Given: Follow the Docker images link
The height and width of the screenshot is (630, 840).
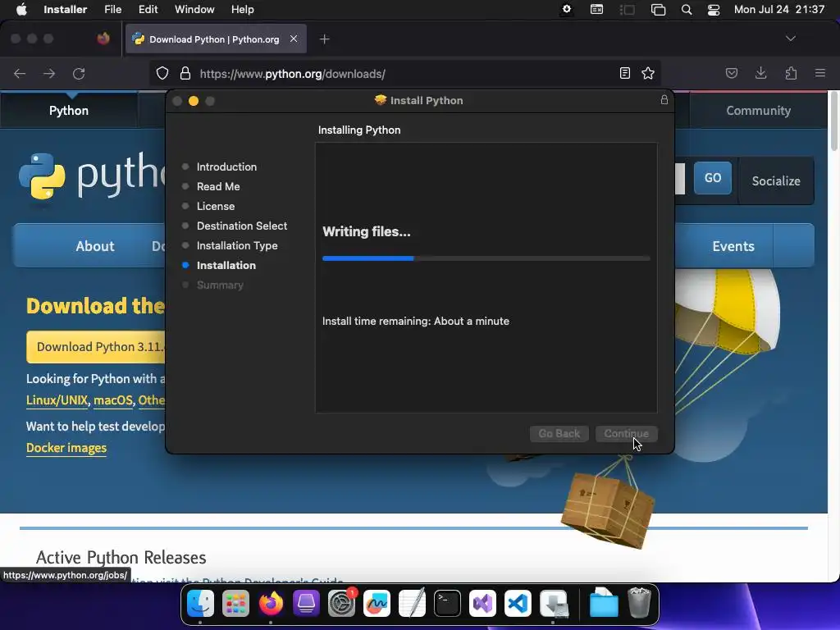Looking at the screenshot, I should click(x=66, y=448).
